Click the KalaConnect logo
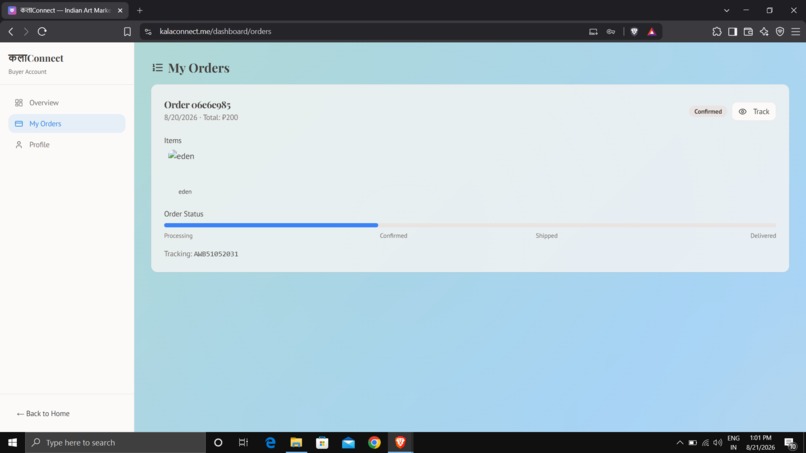Viewport: 806px width, 453px height. (36, 58)
